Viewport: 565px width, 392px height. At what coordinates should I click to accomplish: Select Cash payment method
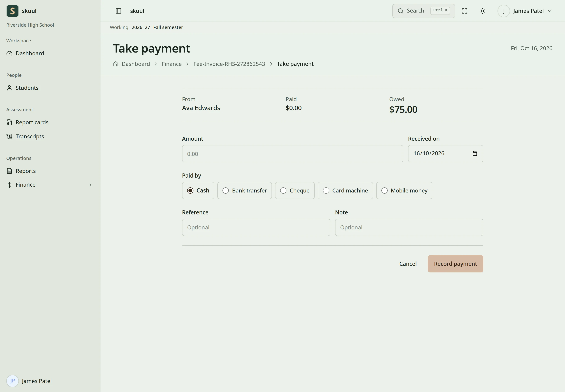198,190
